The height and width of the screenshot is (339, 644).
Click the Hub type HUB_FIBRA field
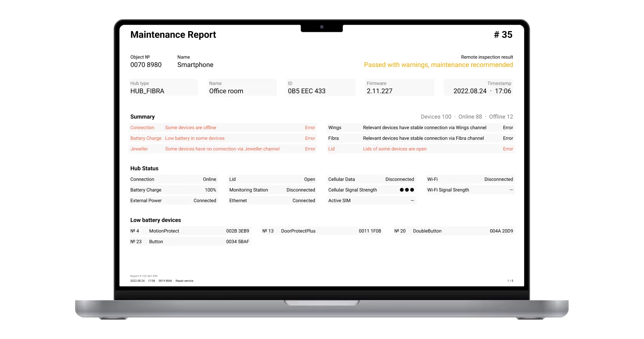click(163, 88)
